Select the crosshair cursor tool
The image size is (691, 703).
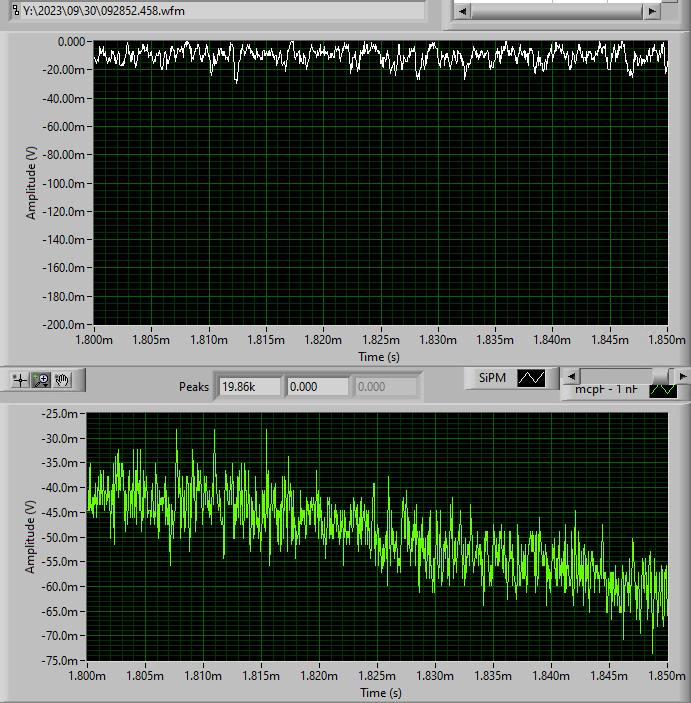pos(19,380)
